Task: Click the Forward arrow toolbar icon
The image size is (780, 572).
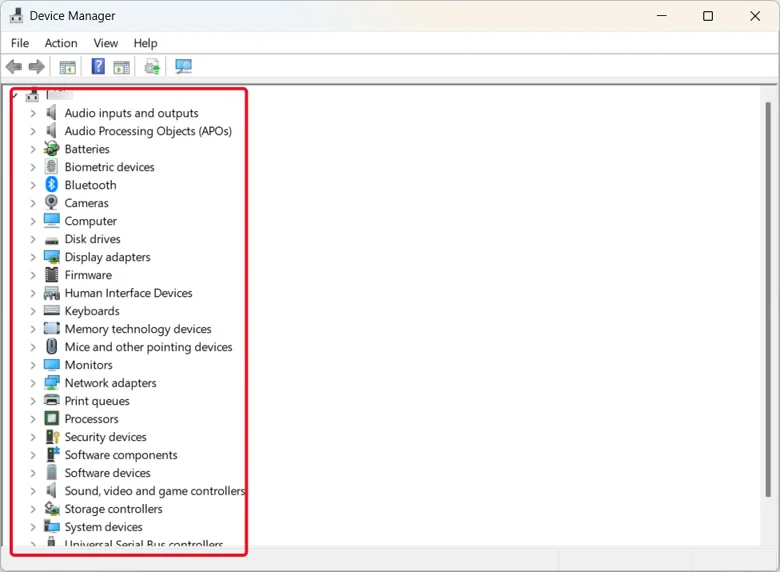Action: coord(36,66)
